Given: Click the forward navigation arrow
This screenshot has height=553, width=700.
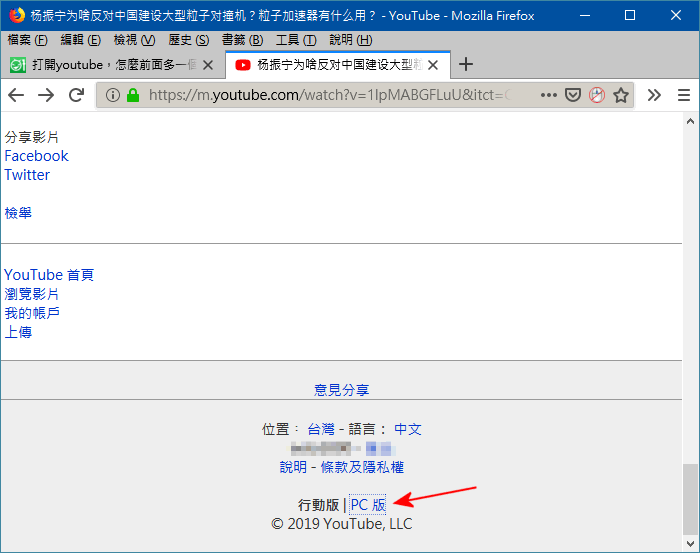Looking at the screenshot, I should coord(46,95).
